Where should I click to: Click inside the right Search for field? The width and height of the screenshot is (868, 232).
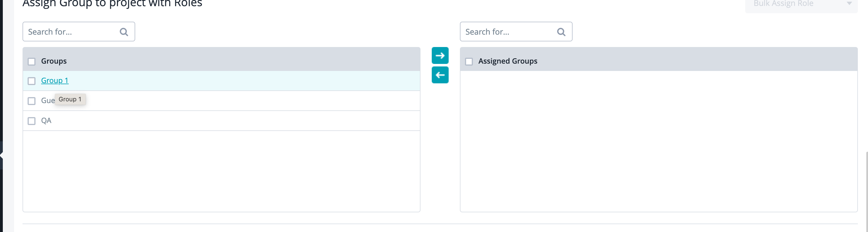506,31
